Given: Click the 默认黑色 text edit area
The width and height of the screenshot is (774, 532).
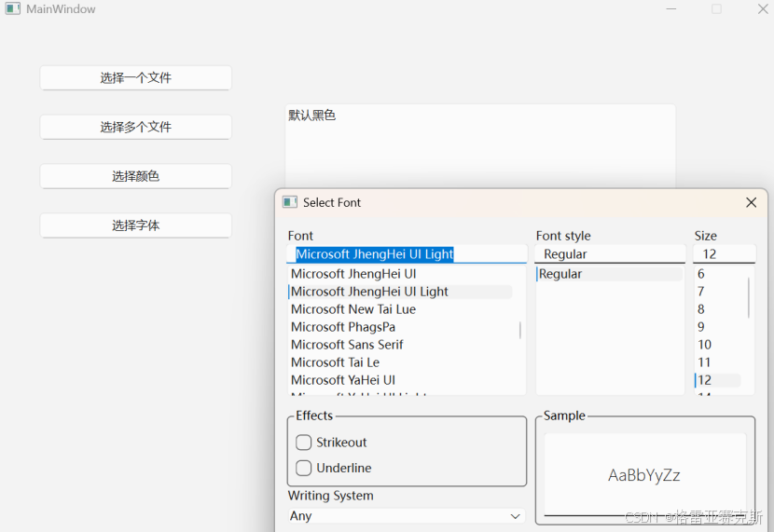Looking at the screenshot, I should tap(480, 146).
